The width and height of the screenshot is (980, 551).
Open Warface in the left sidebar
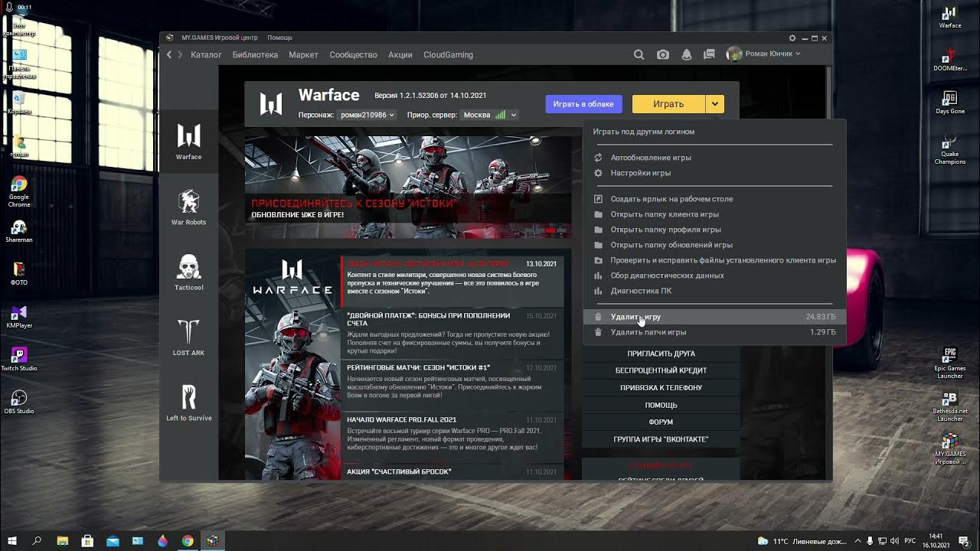point(188,141)
